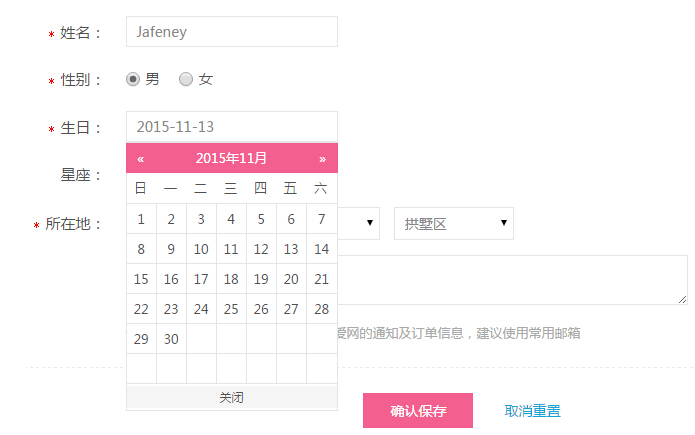Go to previous month in calendar
This screenshot has width=695, height=435.
[141, 158]
